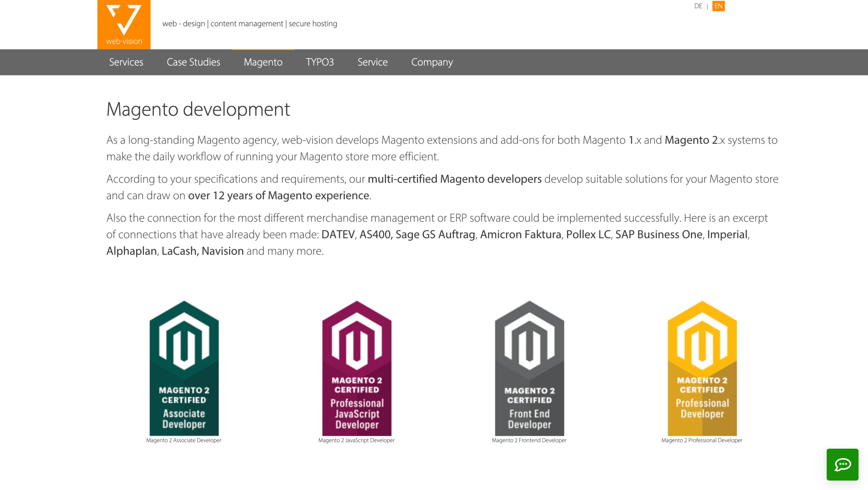Image resolution: width=868 pixels, height=490 pixels.
Task: Open the green live chat button
Action: pyautogui.click(x=842, y=464)
